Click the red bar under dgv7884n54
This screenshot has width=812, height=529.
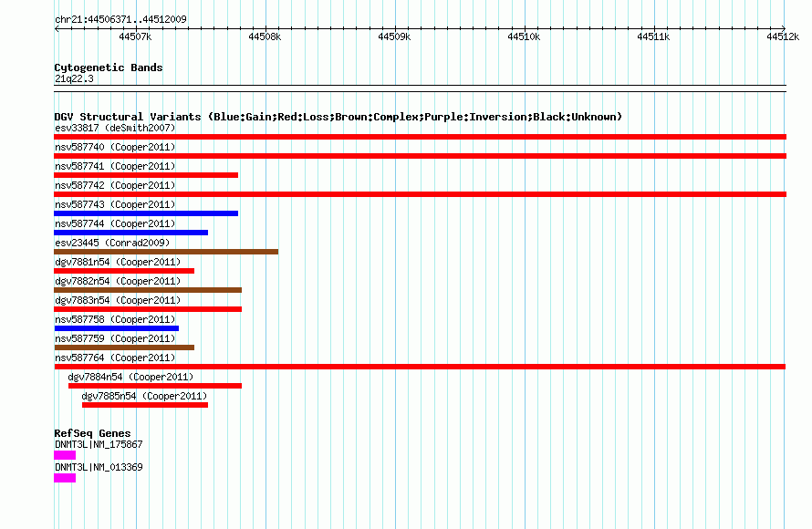[x=155, y=386]
